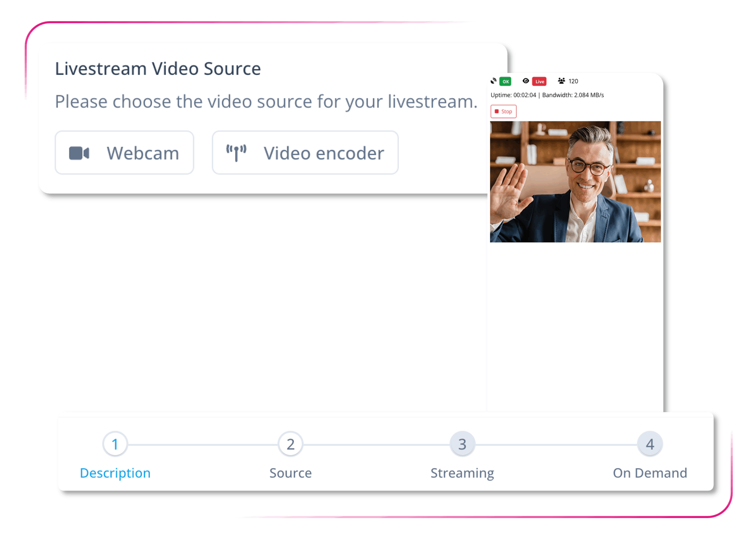Go to step 3 circle

pos(462,444)
